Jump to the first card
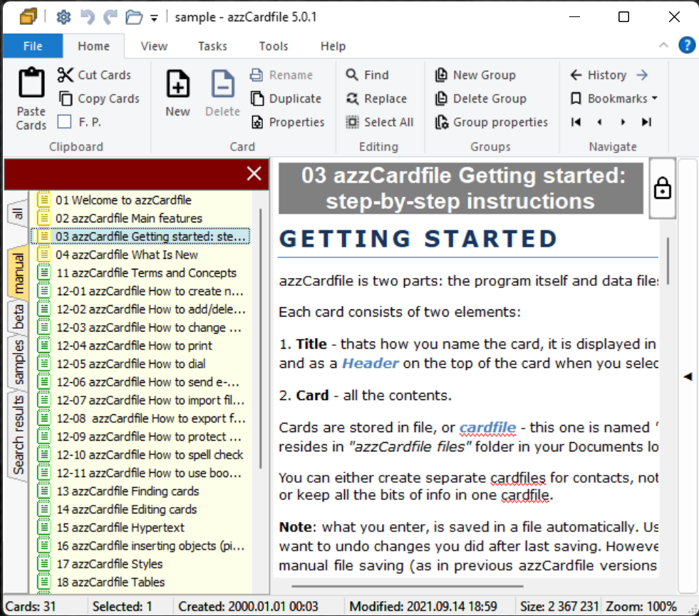Screen dimensions: 699x616 576,122
